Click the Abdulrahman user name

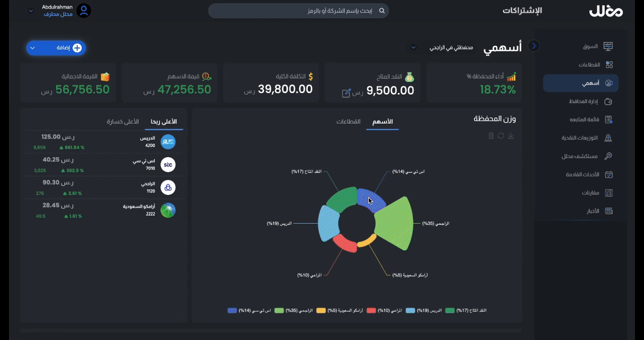pos(57,7)
